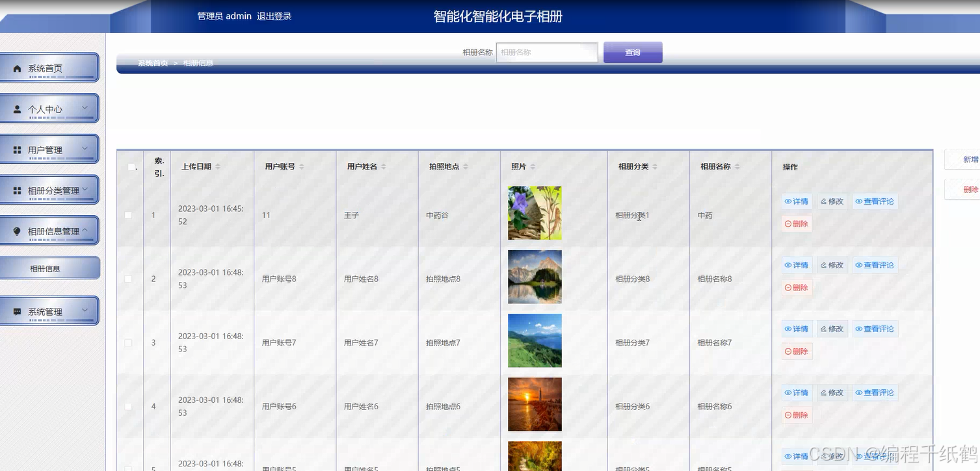
Task: Click the chevron on 用户管理
Action: 85,149
